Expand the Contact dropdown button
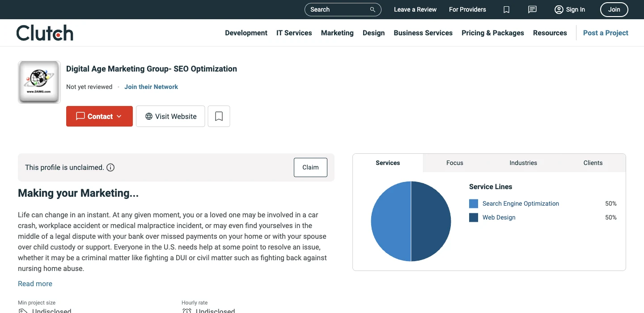This screenshot has width=644, height=313. [x=99, y=116]
